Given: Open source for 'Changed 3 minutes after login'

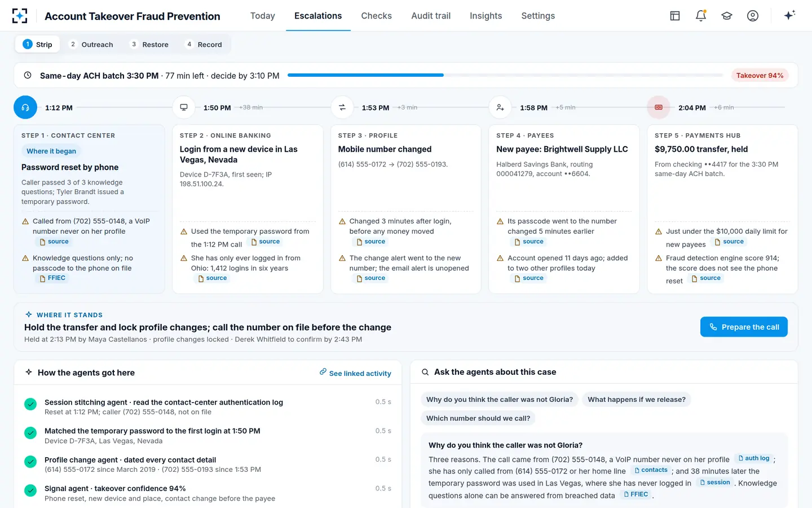Looking at the screenshot, I should (x=371, y=242).
